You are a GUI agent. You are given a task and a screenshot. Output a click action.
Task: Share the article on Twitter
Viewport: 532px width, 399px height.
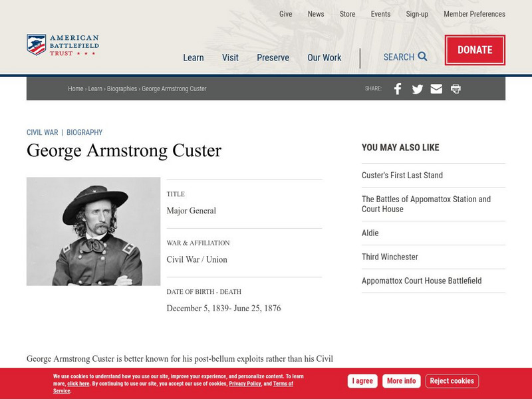point(417,88)
